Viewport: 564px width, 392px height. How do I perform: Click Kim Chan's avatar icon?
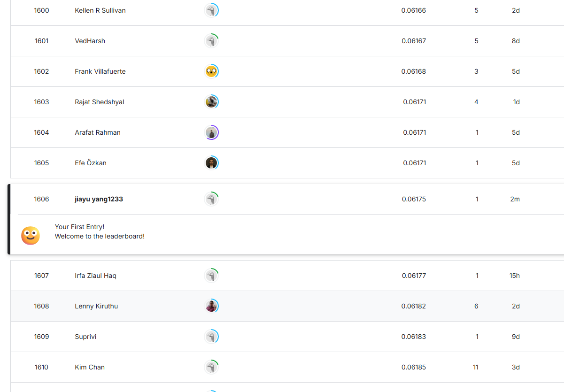[x=211, y=367]
